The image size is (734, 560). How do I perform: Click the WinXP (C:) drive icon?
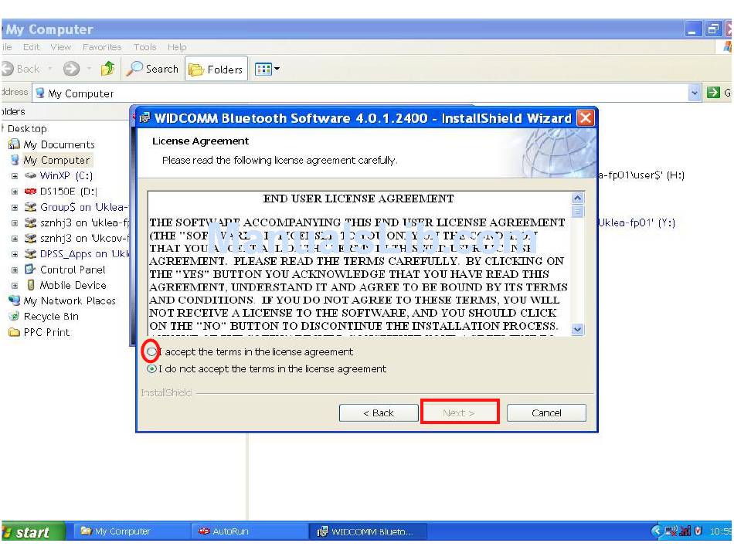[x=30, y=175]
